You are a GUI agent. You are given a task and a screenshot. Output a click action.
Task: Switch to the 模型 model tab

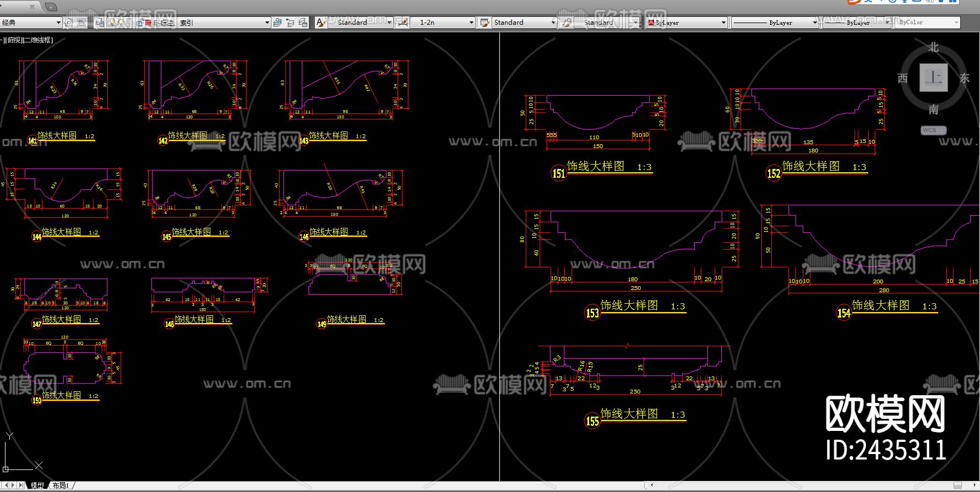(x=37, y=485)
